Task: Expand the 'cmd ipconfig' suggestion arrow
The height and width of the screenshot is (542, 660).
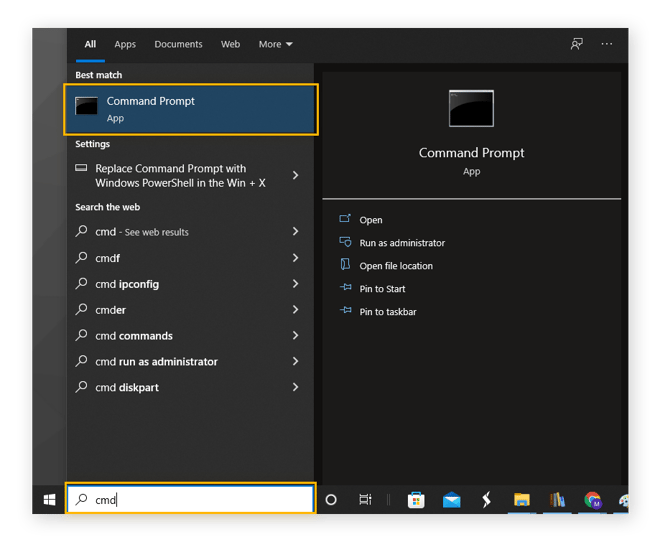Action: pos(295,284)
